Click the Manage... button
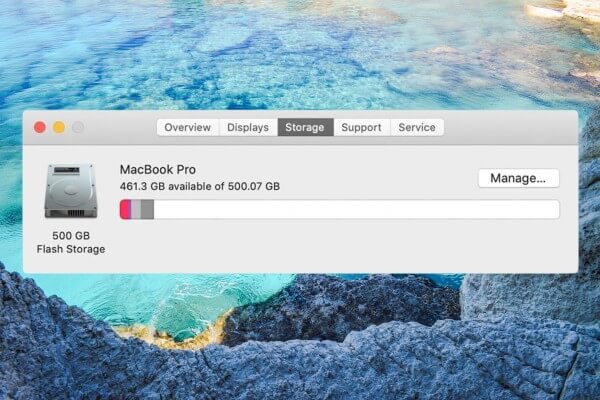This screenshot has width=600, height=400. click(518, 178)
